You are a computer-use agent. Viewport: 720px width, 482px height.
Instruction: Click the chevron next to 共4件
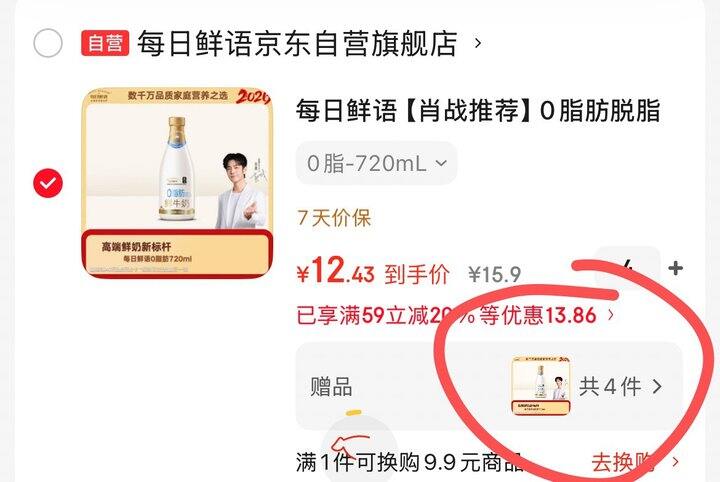pyautogui.click(x=657, y=387)
